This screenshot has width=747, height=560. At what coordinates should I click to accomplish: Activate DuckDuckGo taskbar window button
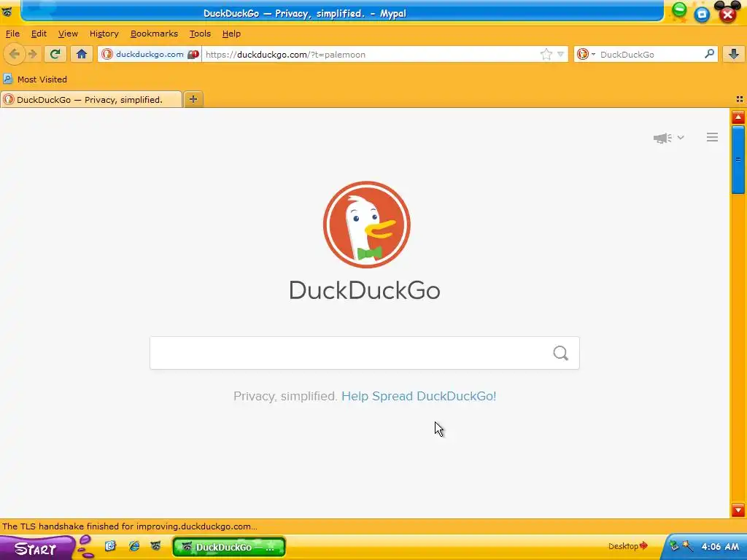228,547
